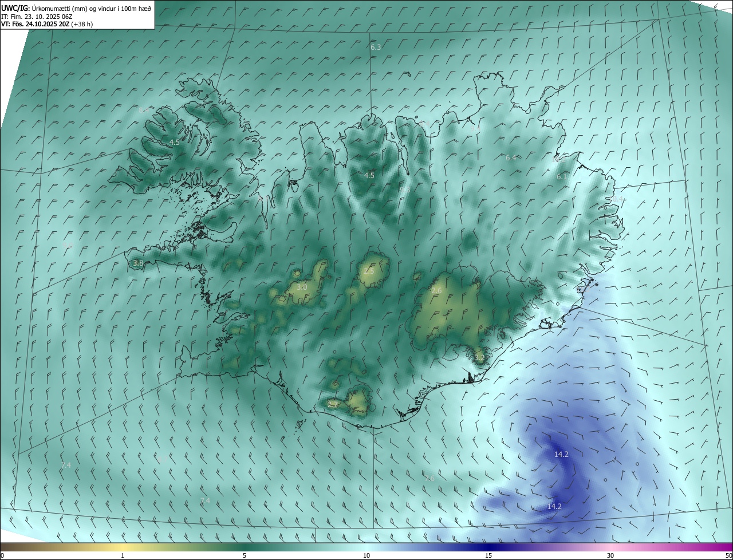Click the title line "Úrkomumætti (mm) og vindur í 100m hæð"
Image resolution: width=733 pixels, height=560 pixels.
[92, 8]
